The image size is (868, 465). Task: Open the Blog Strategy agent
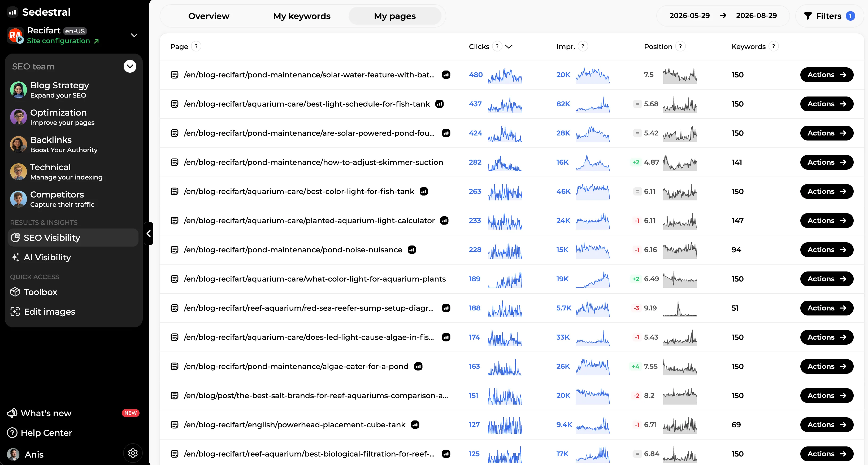click(73, 90)
